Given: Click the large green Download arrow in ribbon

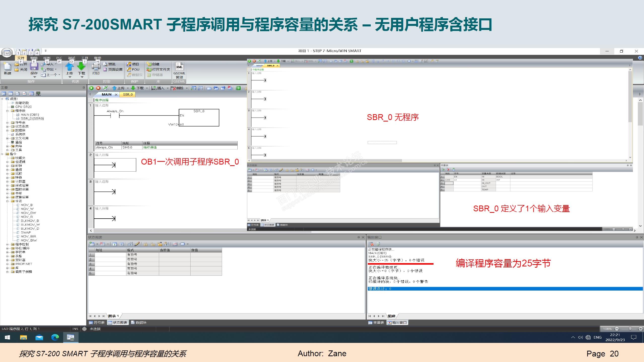Looking at the screenshot, I should pos(81,67).
